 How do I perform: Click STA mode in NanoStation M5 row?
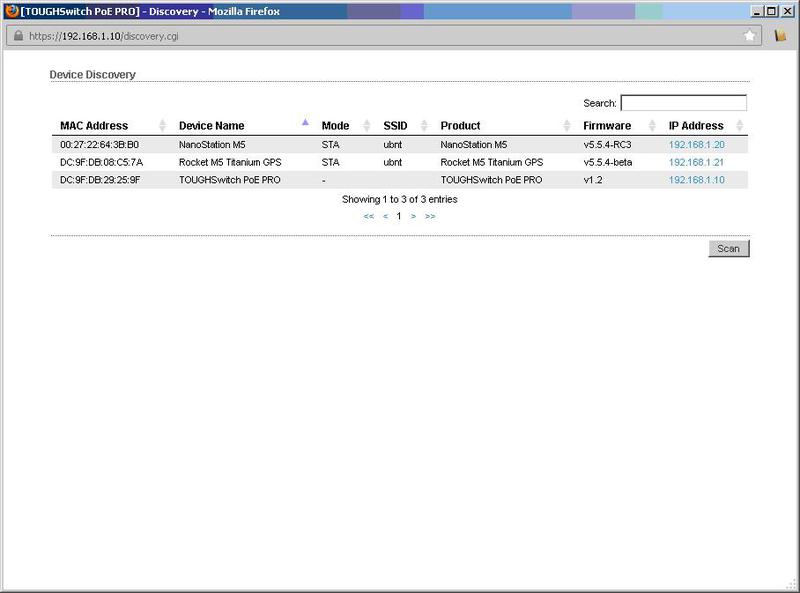(331, 144)
